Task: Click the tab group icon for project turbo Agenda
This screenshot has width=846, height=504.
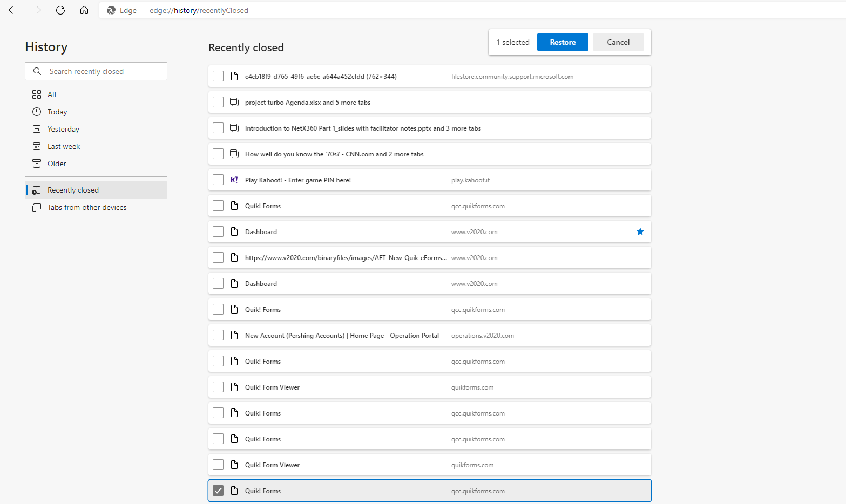Action: [x=234, y=103]
